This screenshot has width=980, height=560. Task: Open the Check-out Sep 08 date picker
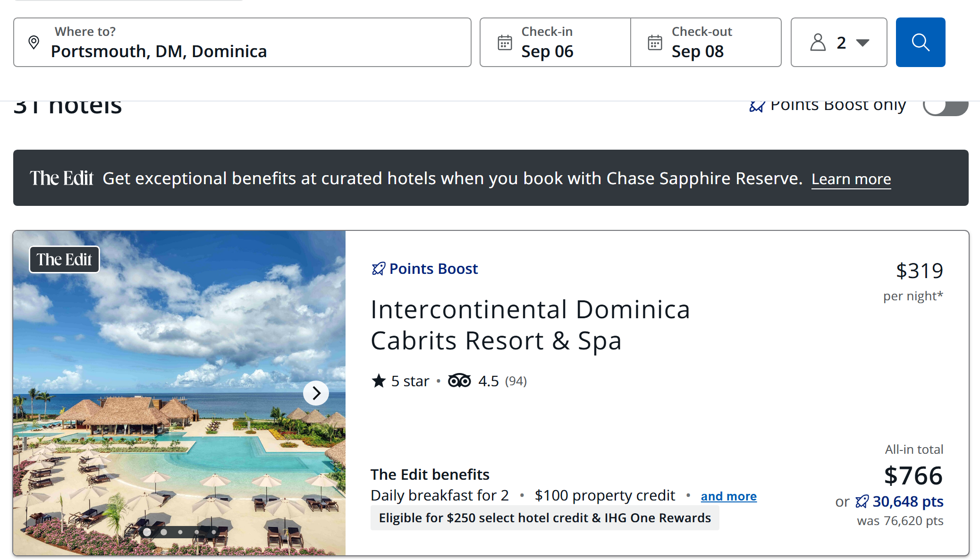(x=706, y=42)
